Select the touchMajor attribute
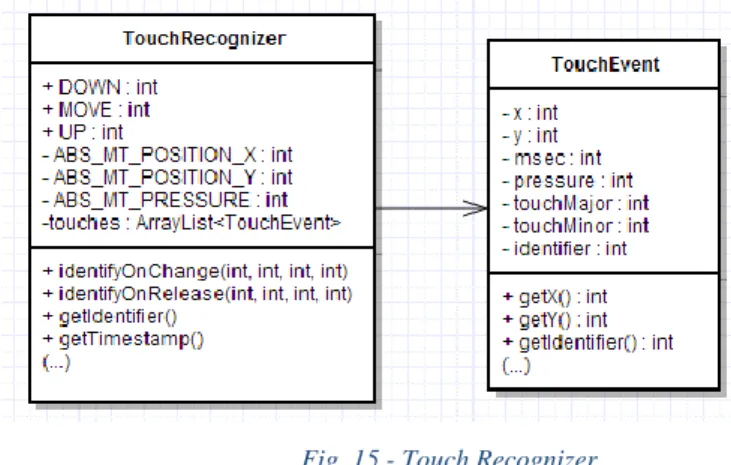The width and height of the screenshot is (731, 465). pos(576,203)
